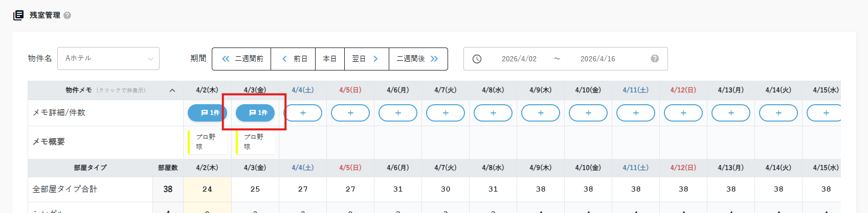Go back with 二週間前 button
The width and height of the screenshot is (868, 213).
tap(242, 59)
